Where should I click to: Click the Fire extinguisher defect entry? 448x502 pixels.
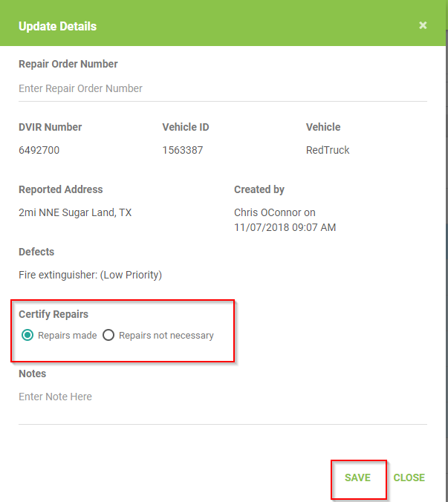[90, 275]
